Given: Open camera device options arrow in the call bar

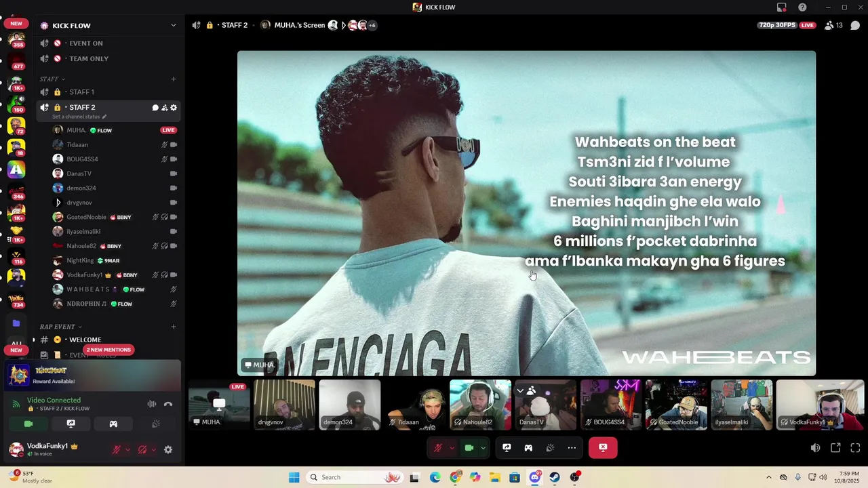Looking at the screenshot, I should pos(483,448).
